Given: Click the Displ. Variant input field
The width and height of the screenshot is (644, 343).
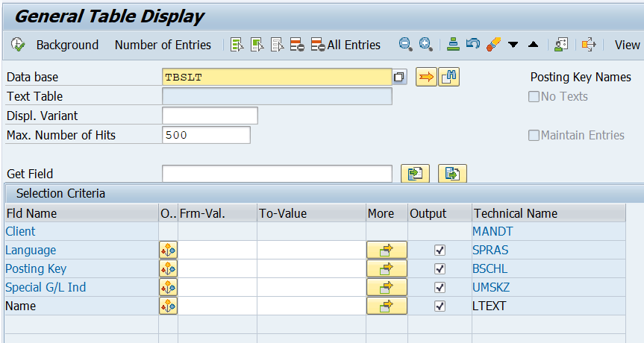Looking at the screenshot, I should click(x=210, y=116).
